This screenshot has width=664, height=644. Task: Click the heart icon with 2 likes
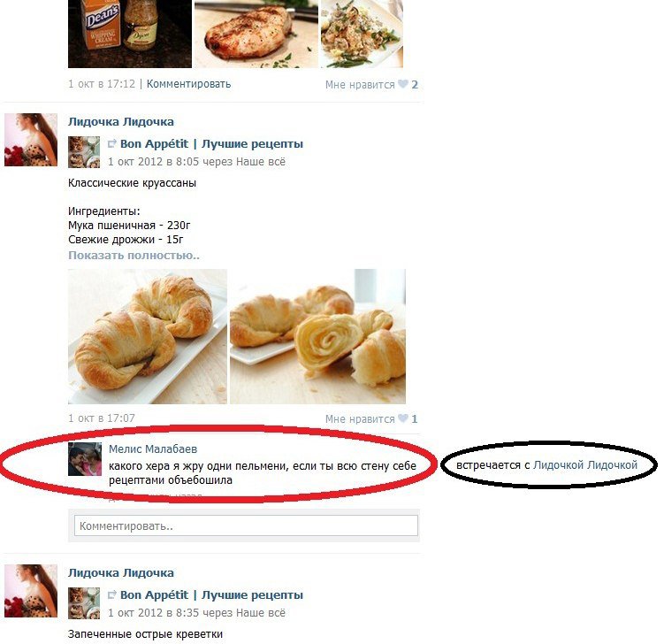tap(402, 84)
